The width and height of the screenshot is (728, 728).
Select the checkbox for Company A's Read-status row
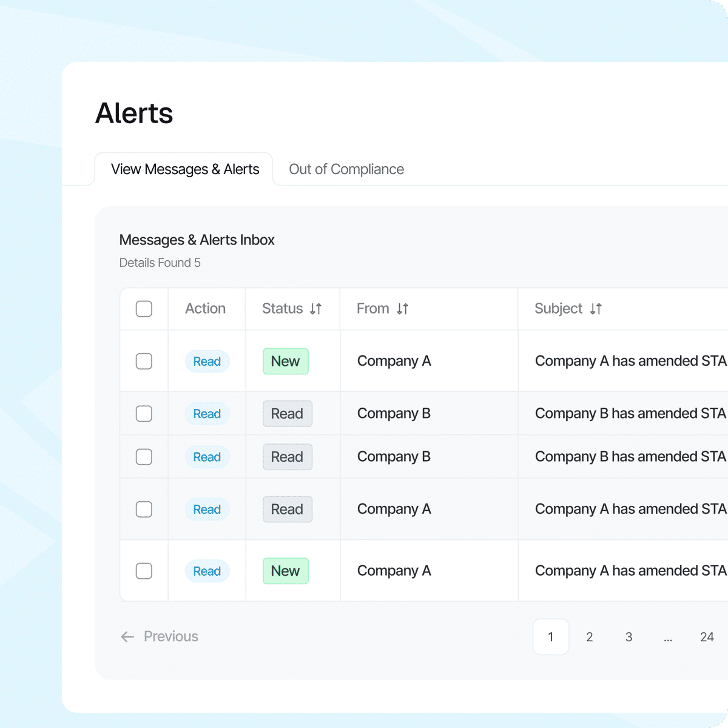pos(144,509)
